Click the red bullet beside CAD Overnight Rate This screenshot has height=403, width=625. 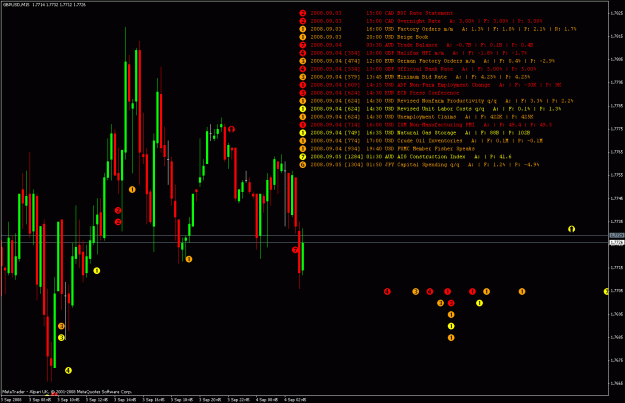303,21
